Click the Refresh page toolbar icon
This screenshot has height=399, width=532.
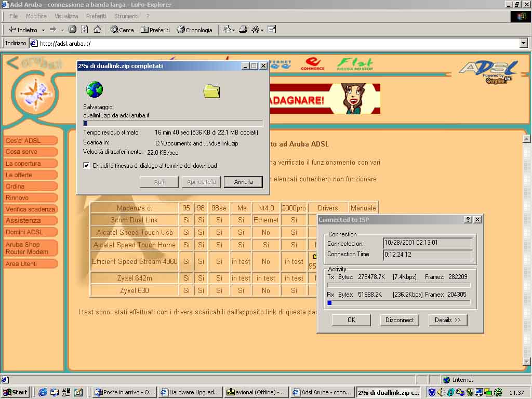pyautogui.click(x=85, y=30)
